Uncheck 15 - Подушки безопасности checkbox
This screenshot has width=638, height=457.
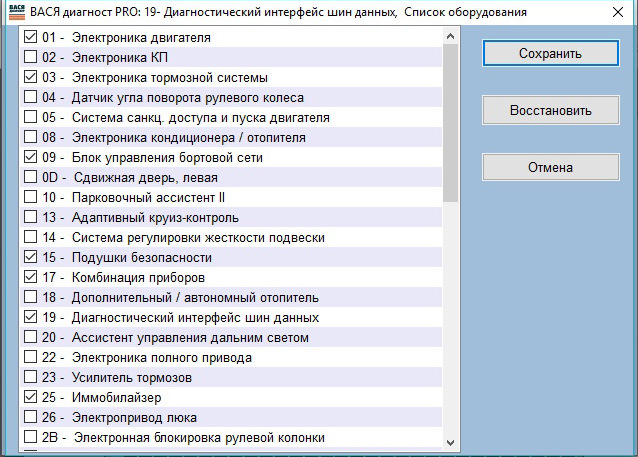pos(31,257)
